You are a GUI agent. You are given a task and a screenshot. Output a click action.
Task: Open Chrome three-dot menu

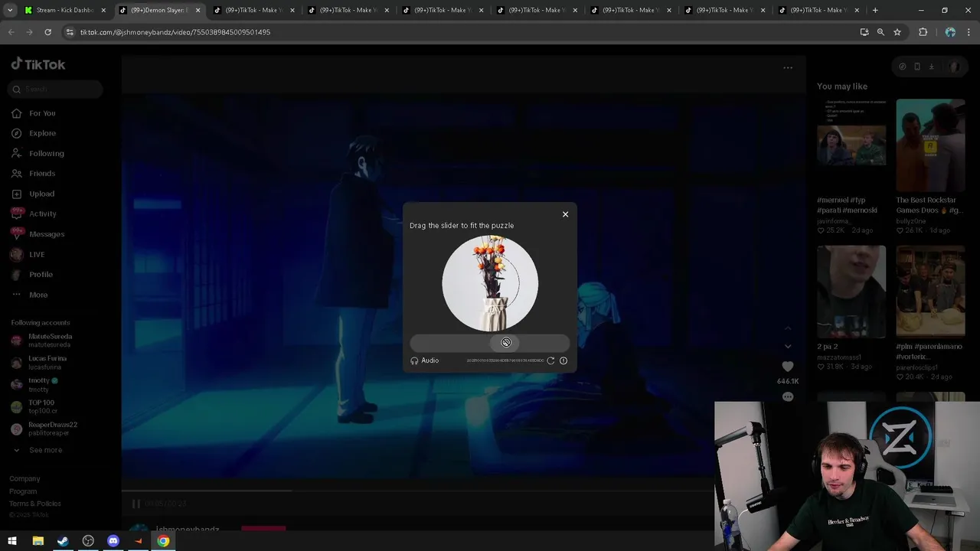tap(969, 32)
